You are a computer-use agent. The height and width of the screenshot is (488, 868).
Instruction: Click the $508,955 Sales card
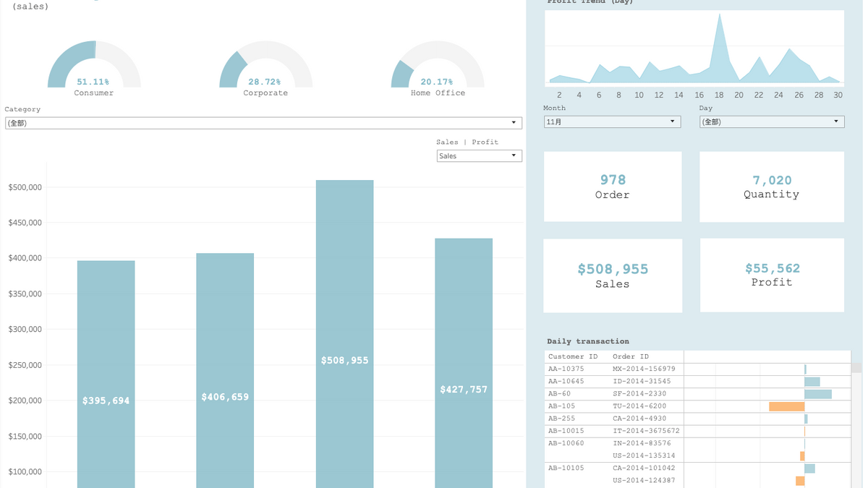pyautogui.click(x=613, y=275)
